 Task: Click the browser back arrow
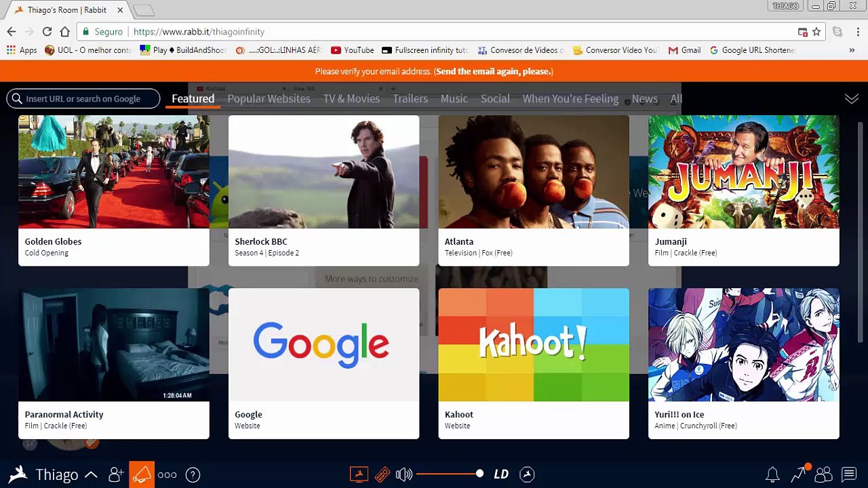12,32
